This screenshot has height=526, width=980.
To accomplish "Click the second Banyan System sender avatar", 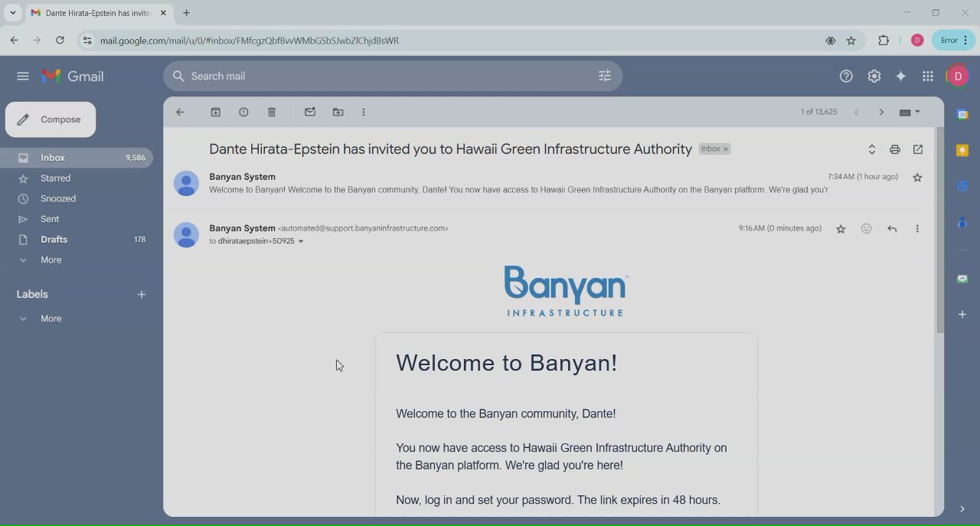I will pyautogui.click(x=186, y=234).
